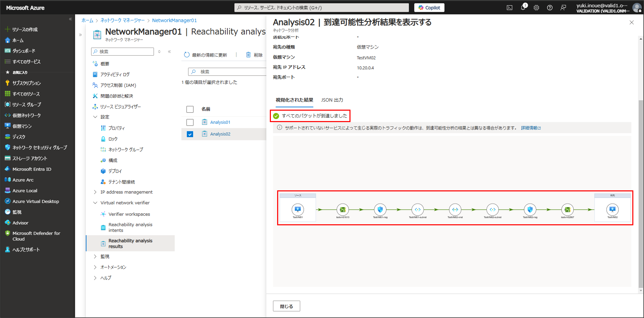Collapse the resource menu pane

tap(169, 52)
